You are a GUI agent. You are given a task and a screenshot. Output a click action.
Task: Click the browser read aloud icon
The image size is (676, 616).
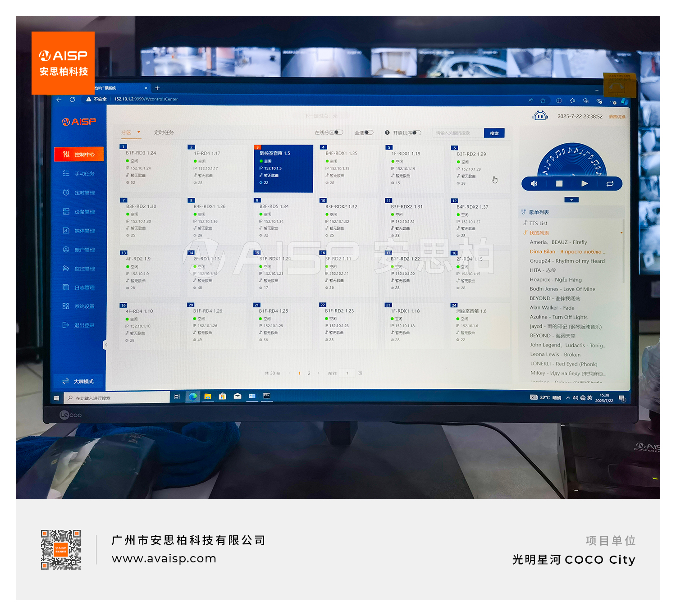coord(530,100)
